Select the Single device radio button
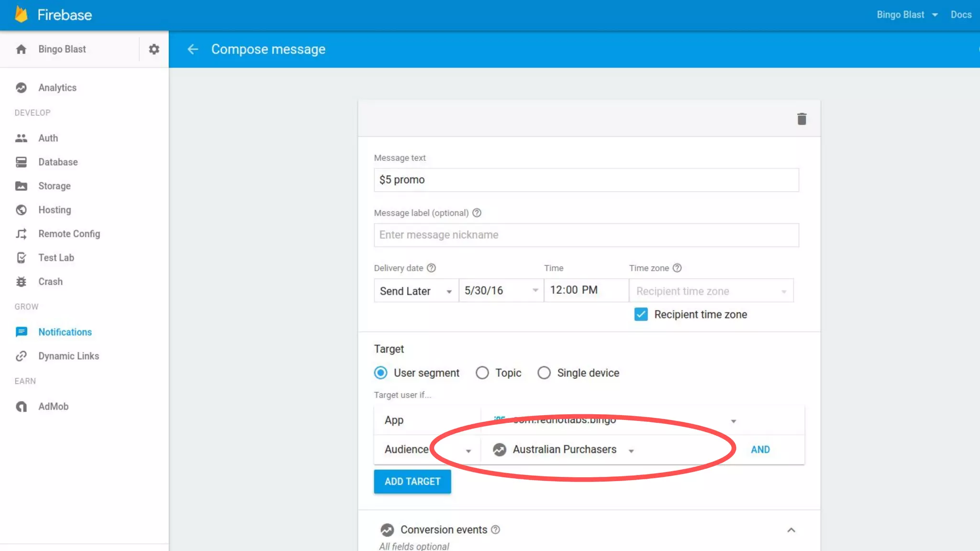The height and width of the screenshot is (551, 980). [544, 373]
